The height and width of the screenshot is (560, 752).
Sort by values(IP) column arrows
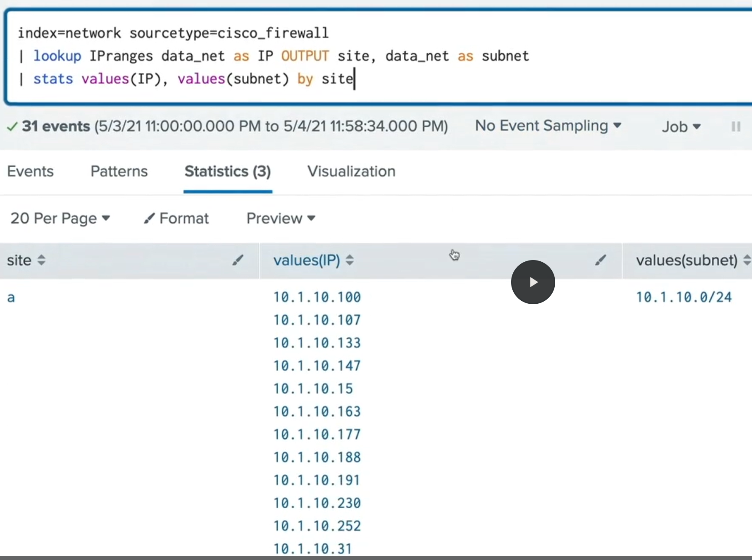click(349, 260)
